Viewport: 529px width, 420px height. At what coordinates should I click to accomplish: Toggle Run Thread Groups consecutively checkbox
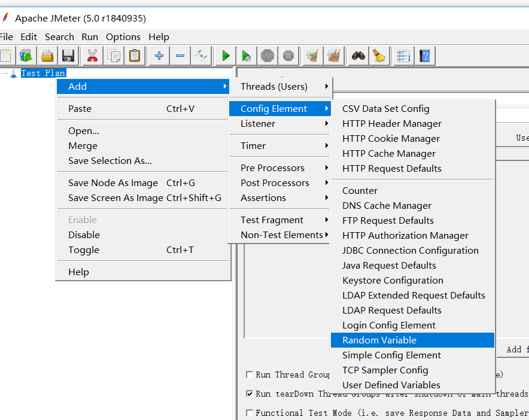(x=250, y=375)
